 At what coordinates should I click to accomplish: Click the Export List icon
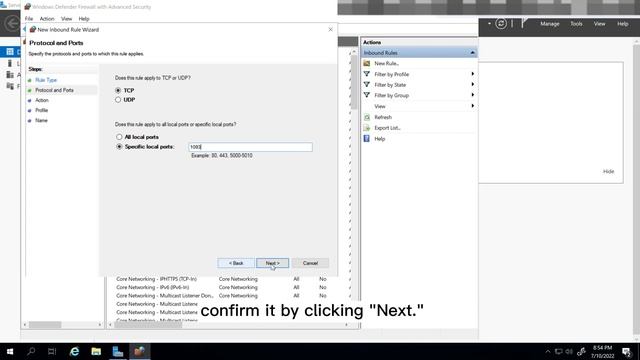point(367,128)
